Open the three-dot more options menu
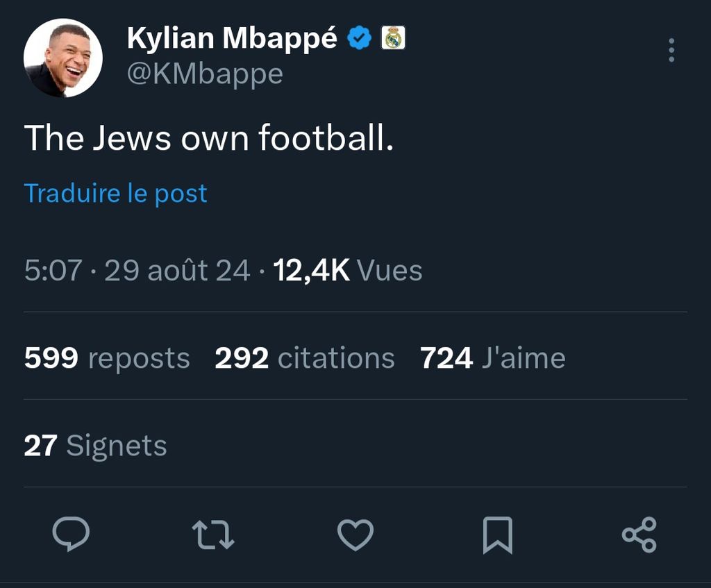 pyautogui.click(x=671, y=51)
